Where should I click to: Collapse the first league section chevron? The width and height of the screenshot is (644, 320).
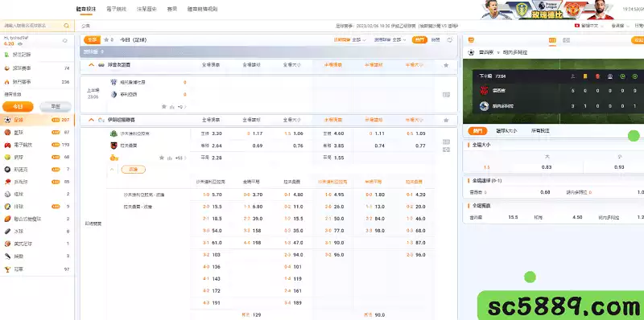(x=91, y=65)
